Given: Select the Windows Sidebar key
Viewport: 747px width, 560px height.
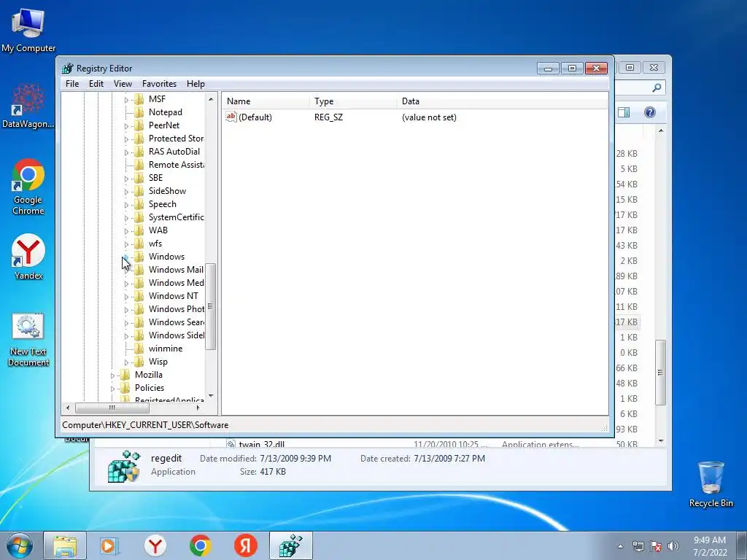Looking at the screenshot, I should 176,335.
